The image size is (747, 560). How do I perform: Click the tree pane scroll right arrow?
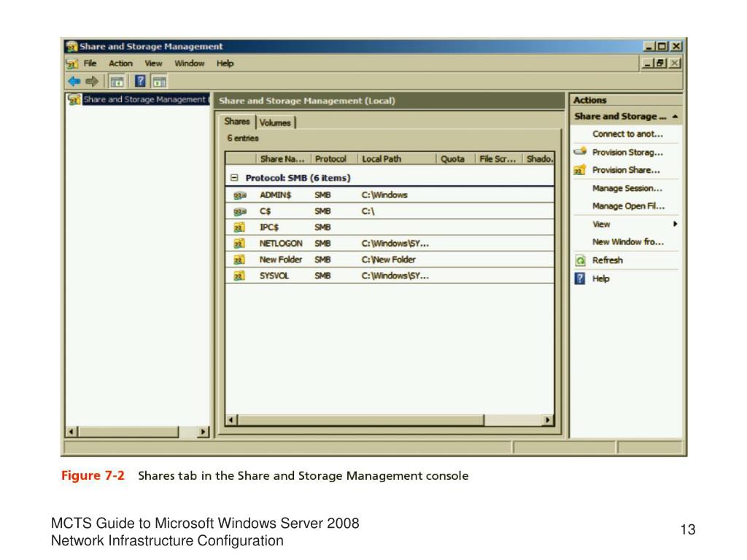point(203,432)
